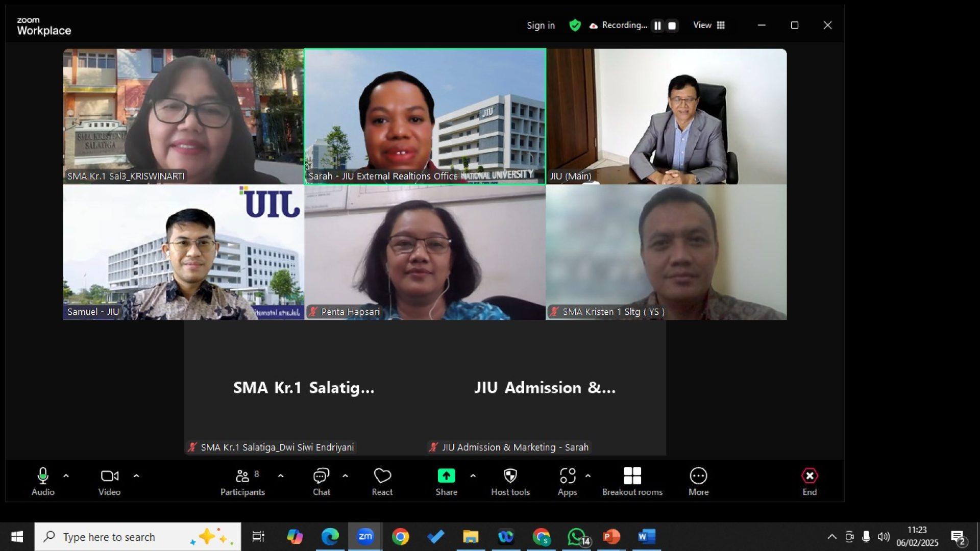Viewport: 980px width, 551px height.
Task: Click the green Share screen icon
Action: pos(446,475)
